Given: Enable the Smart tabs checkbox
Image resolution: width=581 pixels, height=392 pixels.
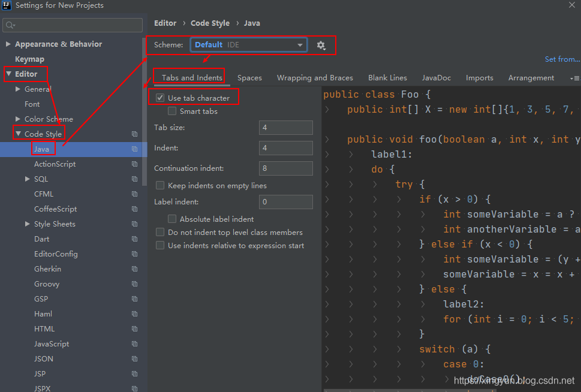Looking at the screenshot, I should [172, 111].
